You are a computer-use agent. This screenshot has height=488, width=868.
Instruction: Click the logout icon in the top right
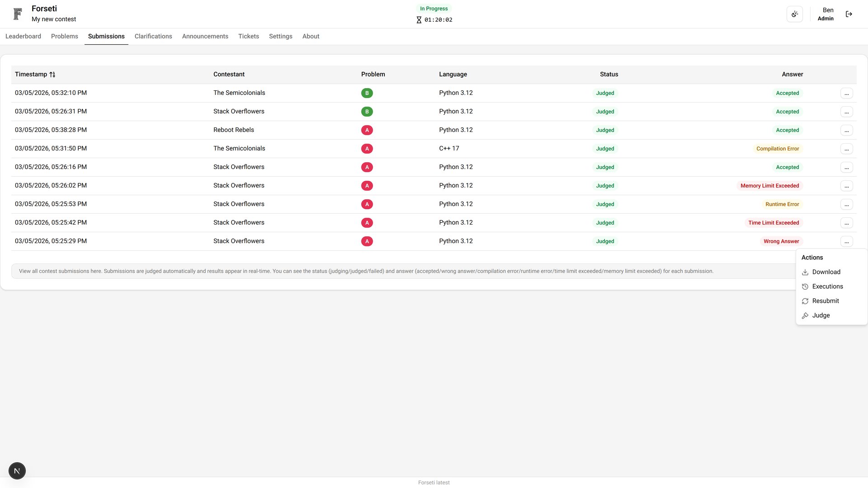tap(849, 14)
